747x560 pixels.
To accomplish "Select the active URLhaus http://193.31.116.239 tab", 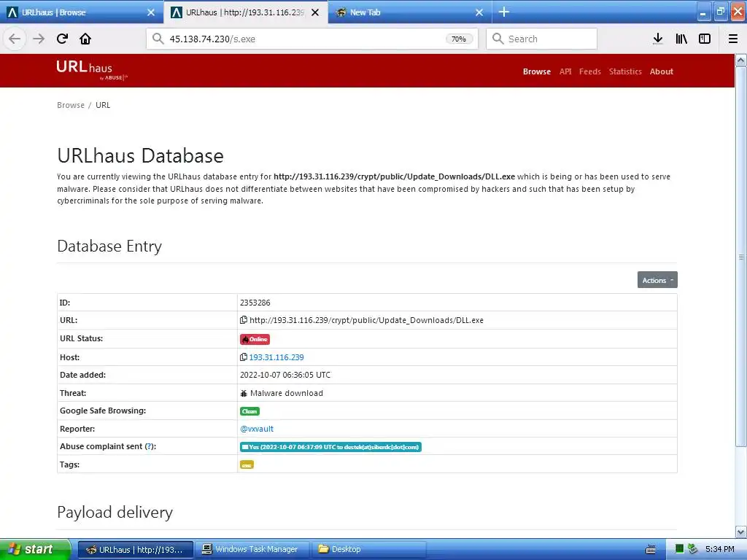I will [x=246, y=12].
